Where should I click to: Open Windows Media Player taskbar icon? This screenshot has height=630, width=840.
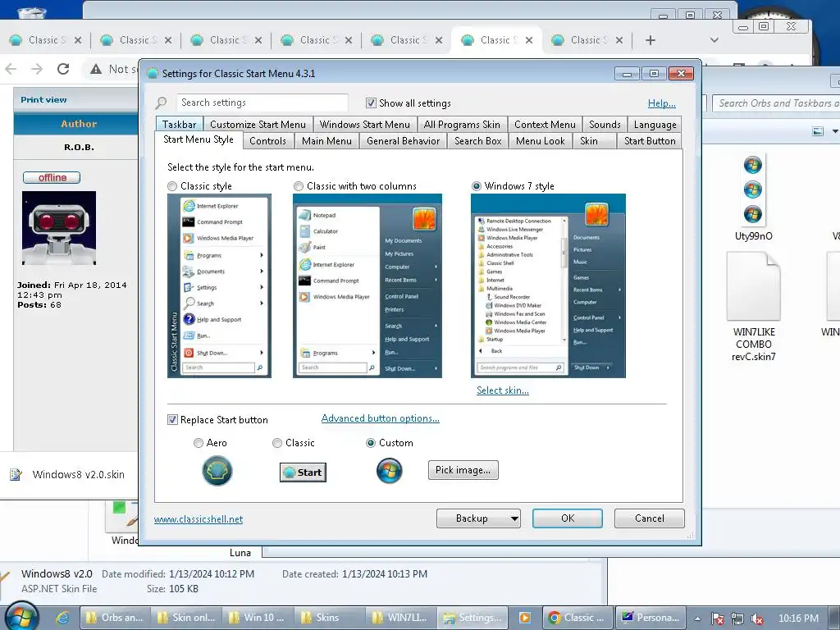click(x=524, y=618)
